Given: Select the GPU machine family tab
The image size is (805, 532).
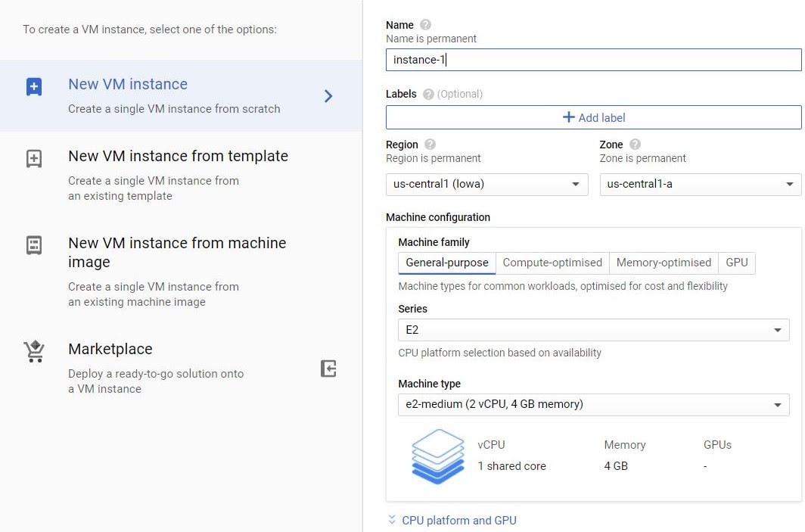Looking at the screenshot, I should click(736, 263).
